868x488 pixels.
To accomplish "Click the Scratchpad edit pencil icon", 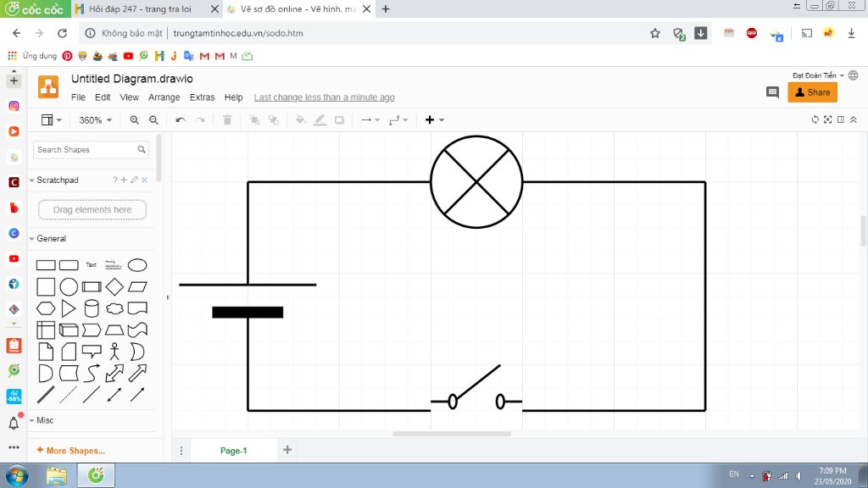I will [x=134, y=180].
